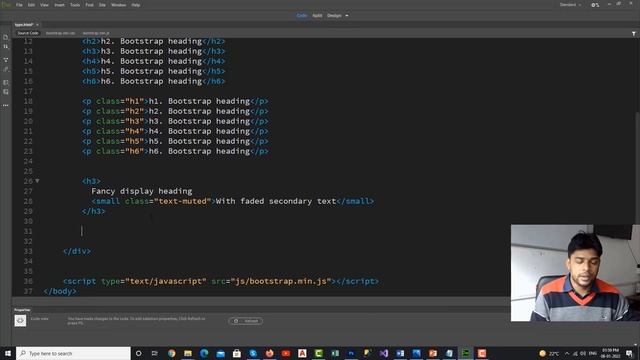Viewport: 640px width, 360px height.
Task: Open the Insert menu
Action: click(60, 5)
